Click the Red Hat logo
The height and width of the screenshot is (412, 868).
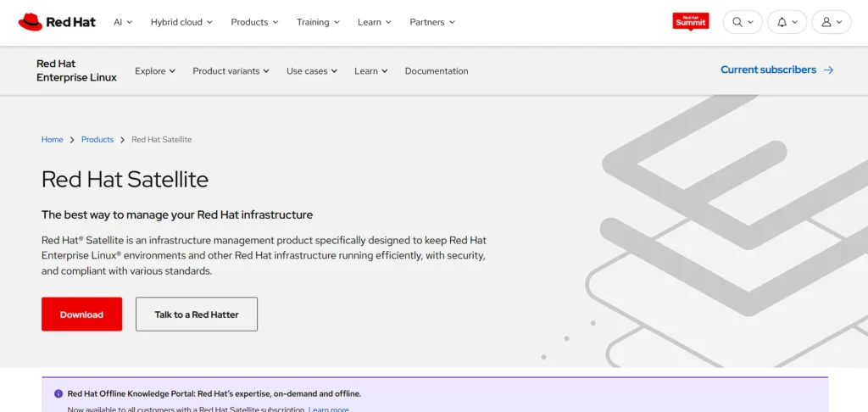click(x=57, y=22)
